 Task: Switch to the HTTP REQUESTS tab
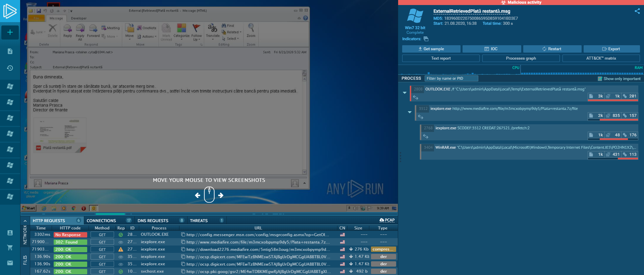(57, 221)
